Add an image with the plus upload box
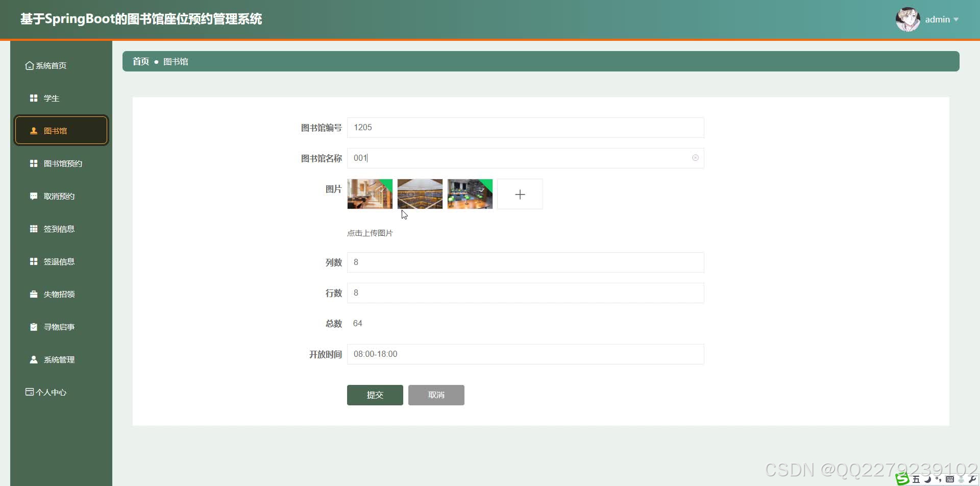This screenshot has width=980, height=486. (x=520, y=194)
